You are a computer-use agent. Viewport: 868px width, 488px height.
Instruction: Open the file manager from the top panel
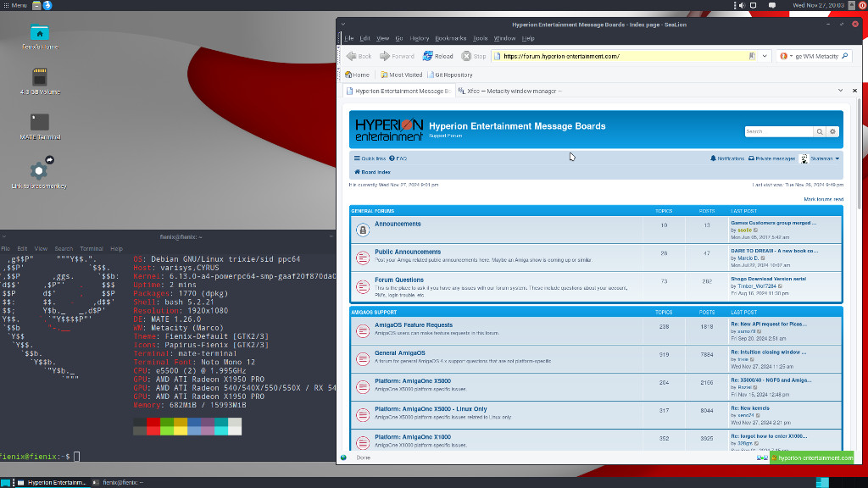pos(36,5)
